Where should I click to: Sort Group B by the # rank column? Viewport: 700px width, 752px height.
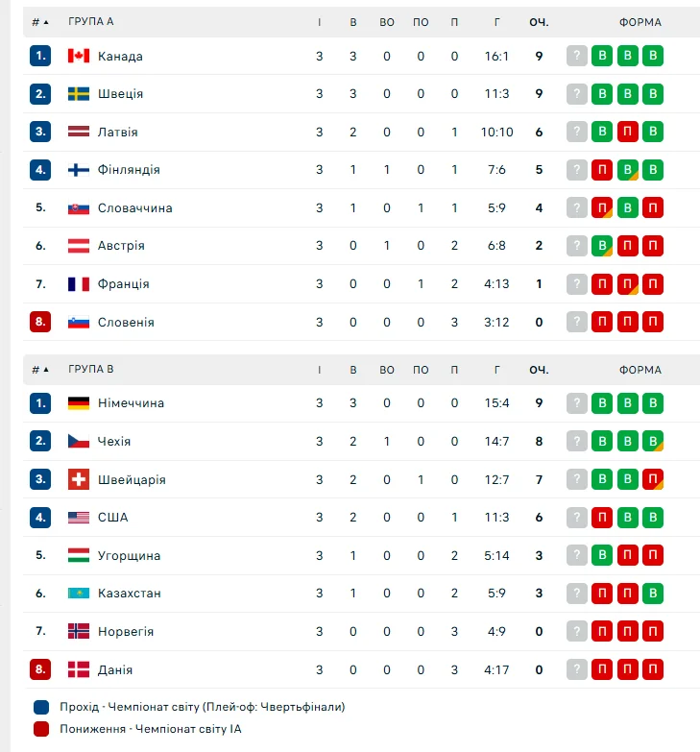click(39, 369)
